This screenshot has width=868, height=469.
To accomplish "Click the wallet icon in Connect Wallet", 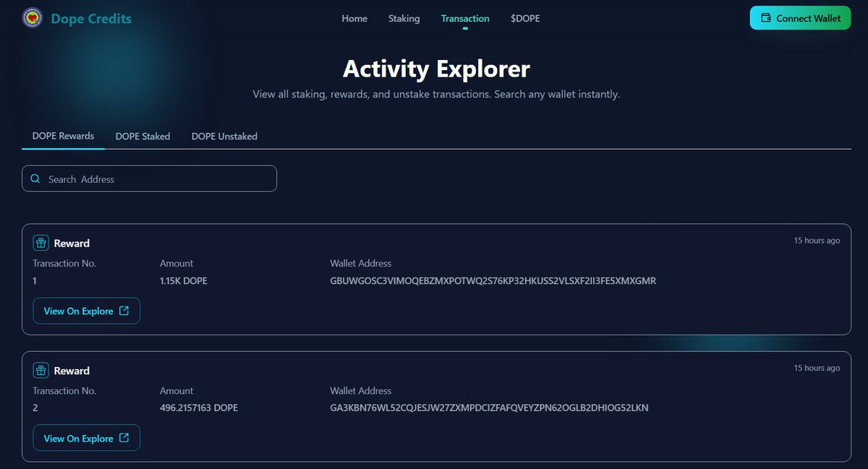I will [765, 18].
